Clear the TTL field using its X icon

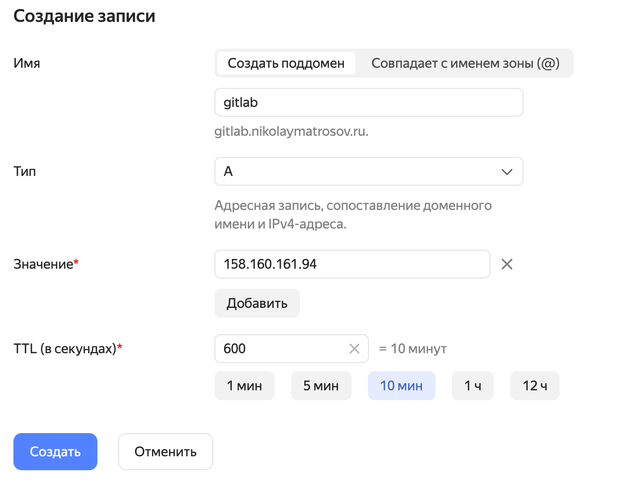pos(354,348)
